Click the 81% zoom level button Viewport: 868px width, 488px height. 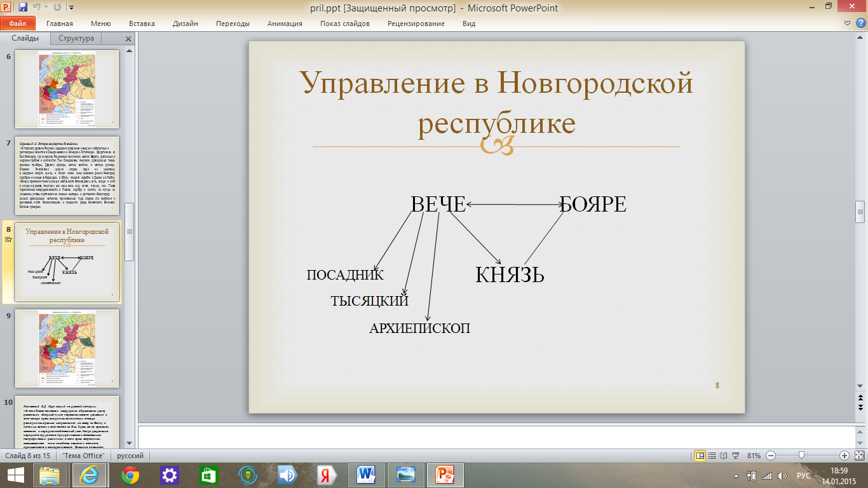(754, 456)
